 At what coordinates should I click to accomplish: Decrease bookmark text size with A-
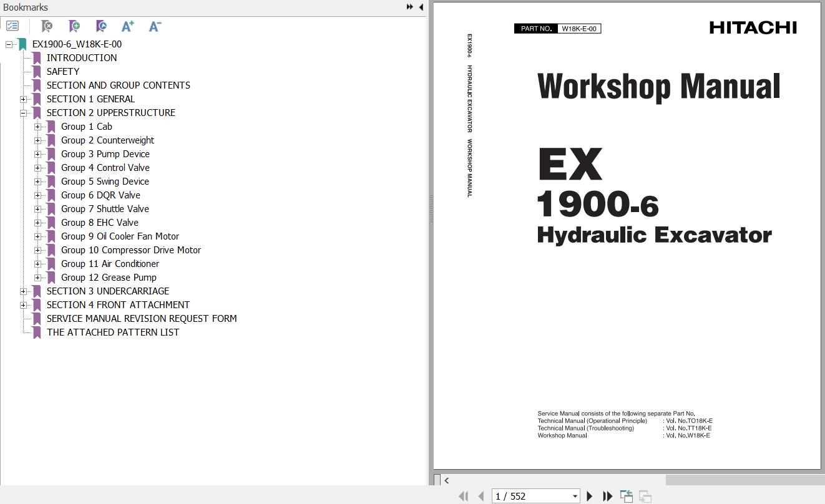point(155,26)
